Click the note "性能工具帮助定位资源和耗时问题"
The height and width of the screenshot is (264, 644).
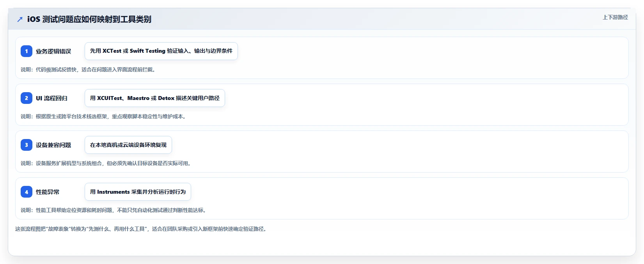coord(114,210)
